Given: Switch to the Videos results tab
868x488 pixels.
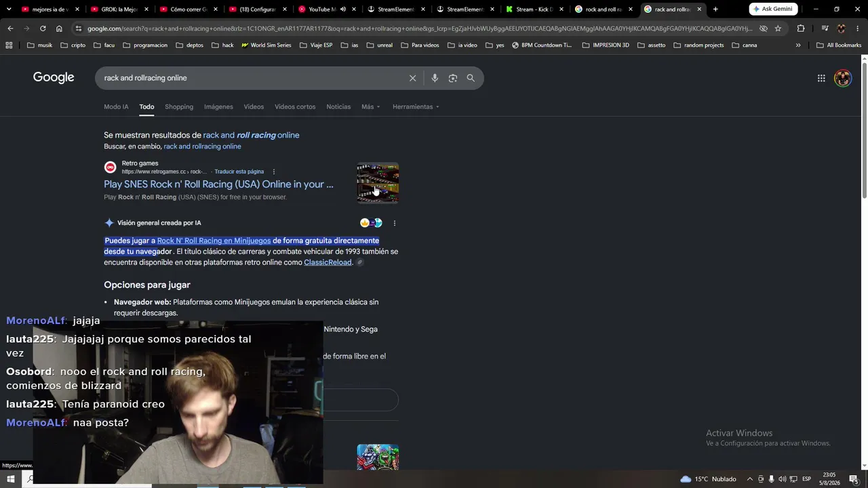Looking at the screenshot, I should coord(254,106).
